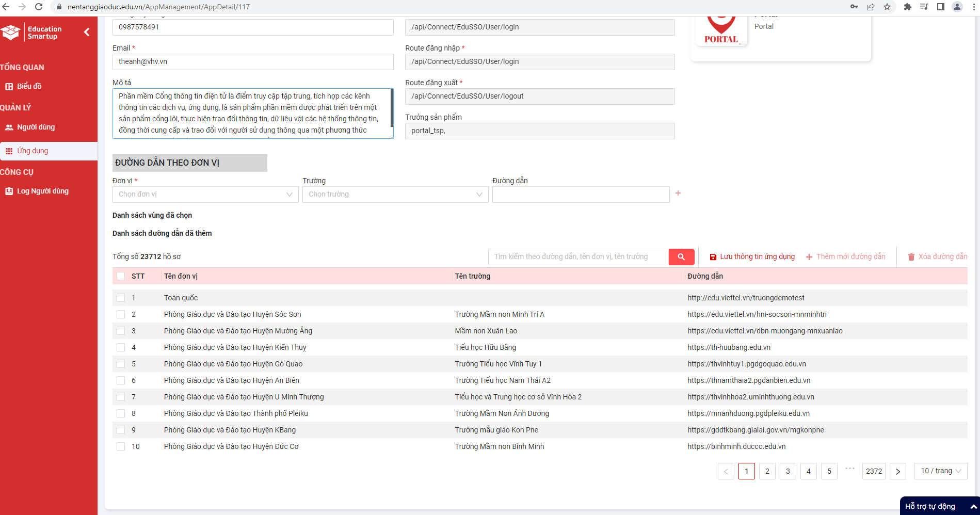Select checkbox for Huyện Gò Quao row
The width and height of the screenshot is (980, 515).
(121, 364)
